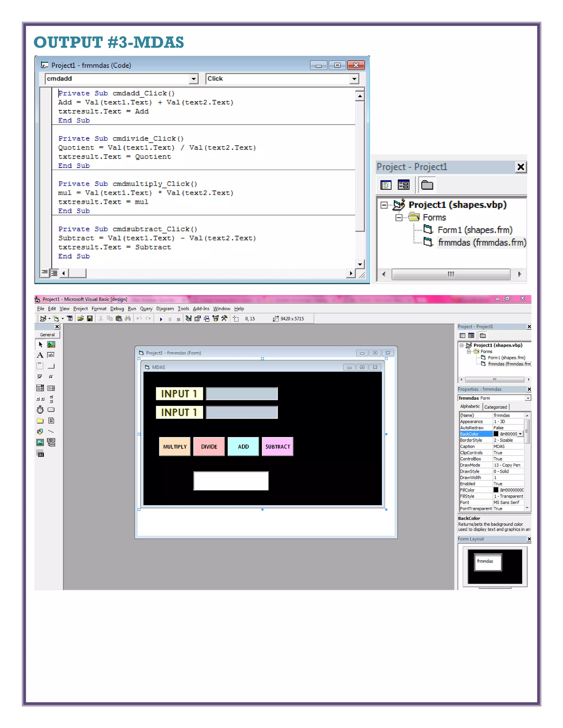This screenshot has width=563, height=728.
Task: Open the BackColor value dropdown arrow
Action: click(x=520, y=434)
